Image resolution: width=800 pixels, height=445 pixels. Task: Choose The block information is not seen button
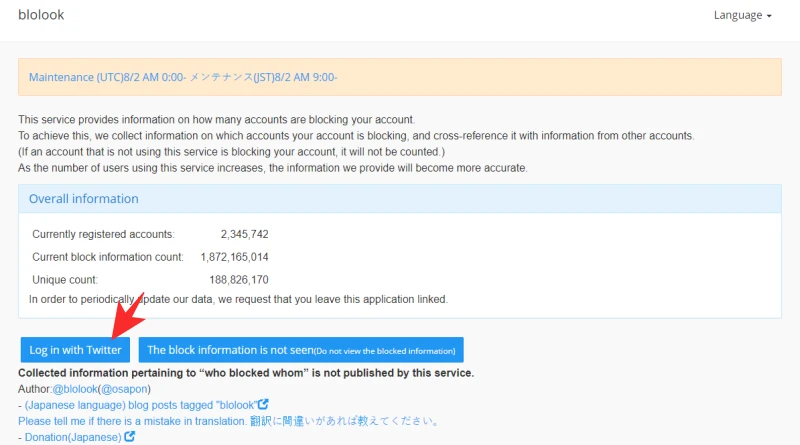point(301,350)
